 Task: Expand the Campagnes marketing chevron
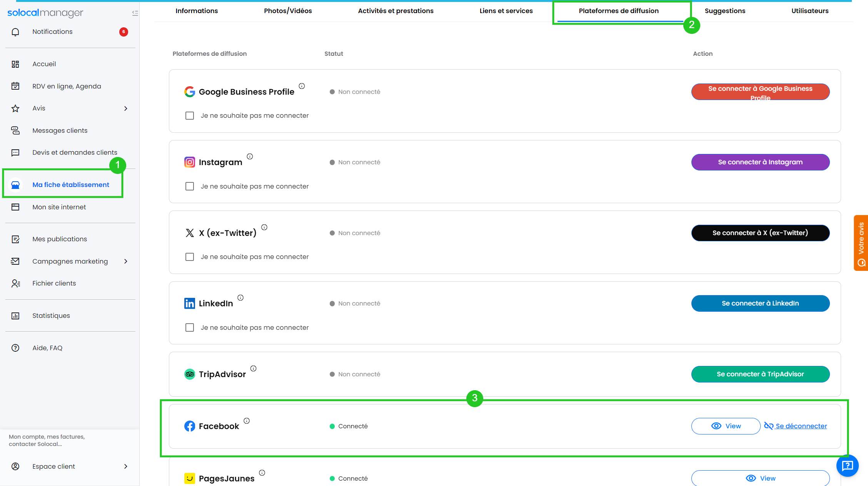click(x=126, y=261)
